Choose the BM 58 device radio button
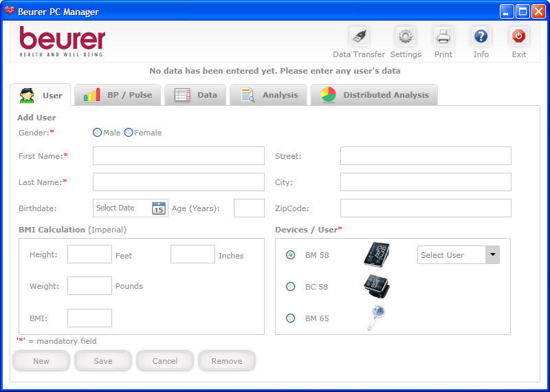The height and width of the screenshot is (392, 550). 290,254
